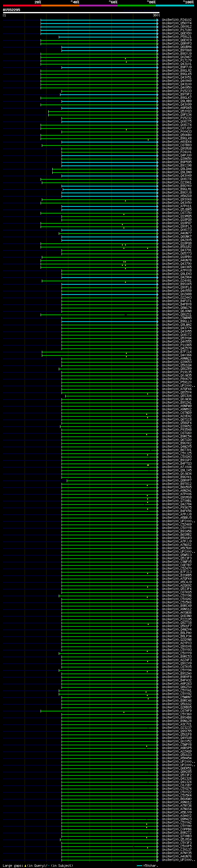Click the green alignment bar for UniRef100_C6THF9

[x=99, y=711]
